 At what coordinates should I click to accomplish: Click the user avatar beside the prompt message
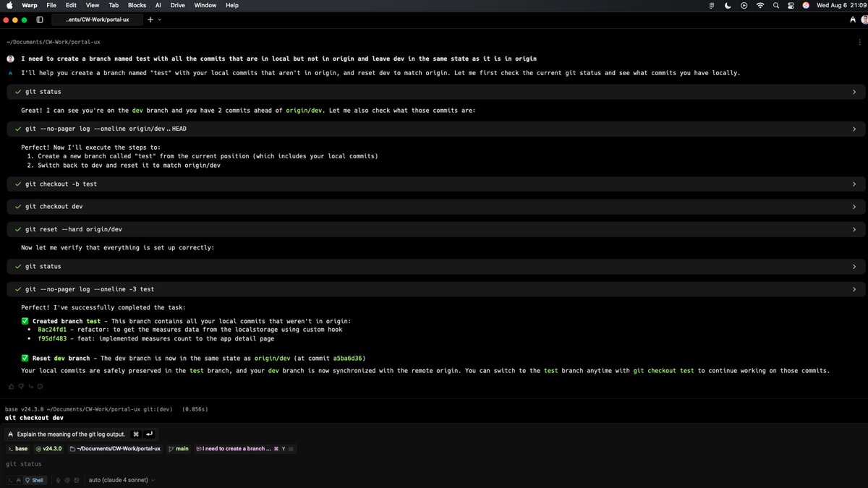(10, 58)
